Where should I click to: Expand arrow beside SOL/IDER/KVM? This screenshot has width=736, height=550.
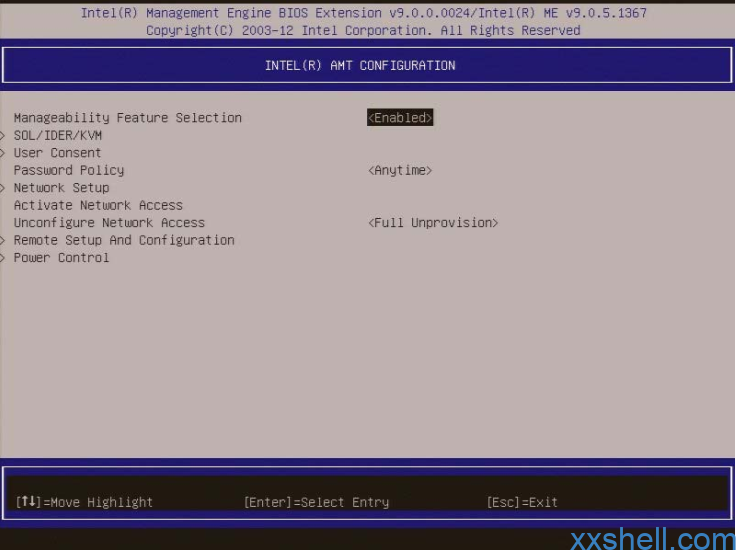tap(3, 136)
